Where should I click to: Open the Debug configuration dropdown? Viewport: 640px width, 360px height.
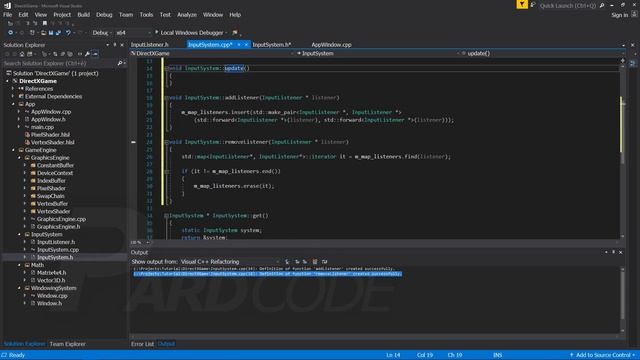click(x=102, y=33)
